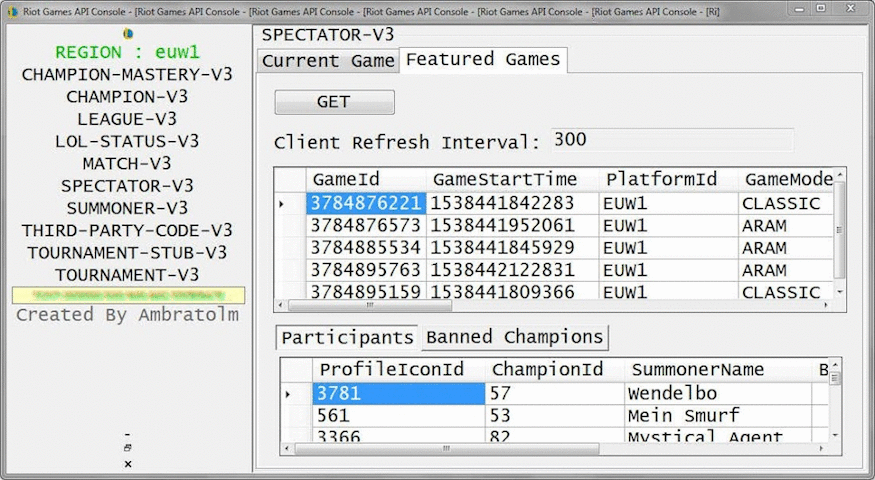Click the REGION : euw1 label

pos(126,53)
